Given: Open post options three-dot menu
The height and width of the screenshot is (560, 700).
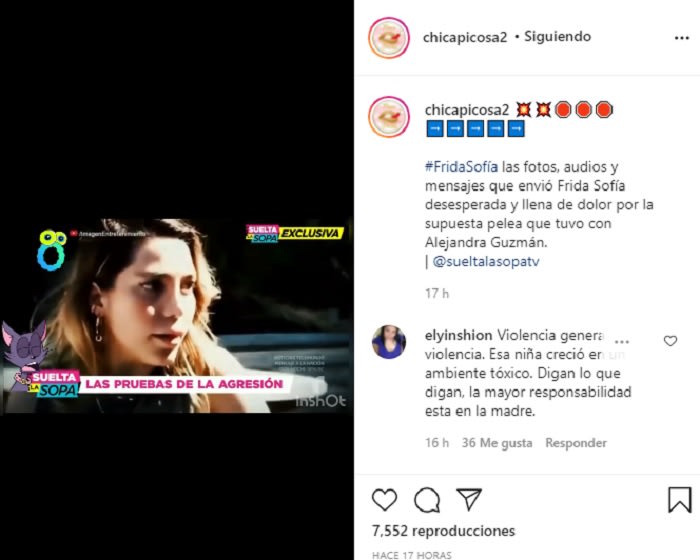Looking at the screenshot, I should (682, 38).
